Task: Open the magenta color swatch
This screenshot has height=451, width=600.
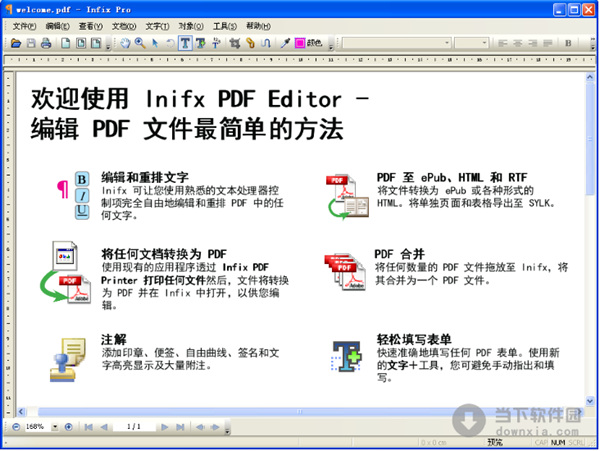Action: pos(300,43)
